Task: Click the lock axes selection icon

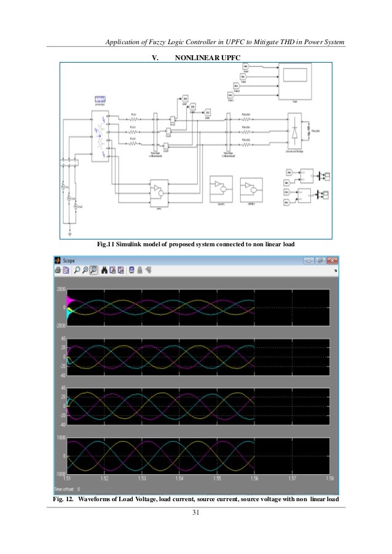Action: click(x=139, y=270)
